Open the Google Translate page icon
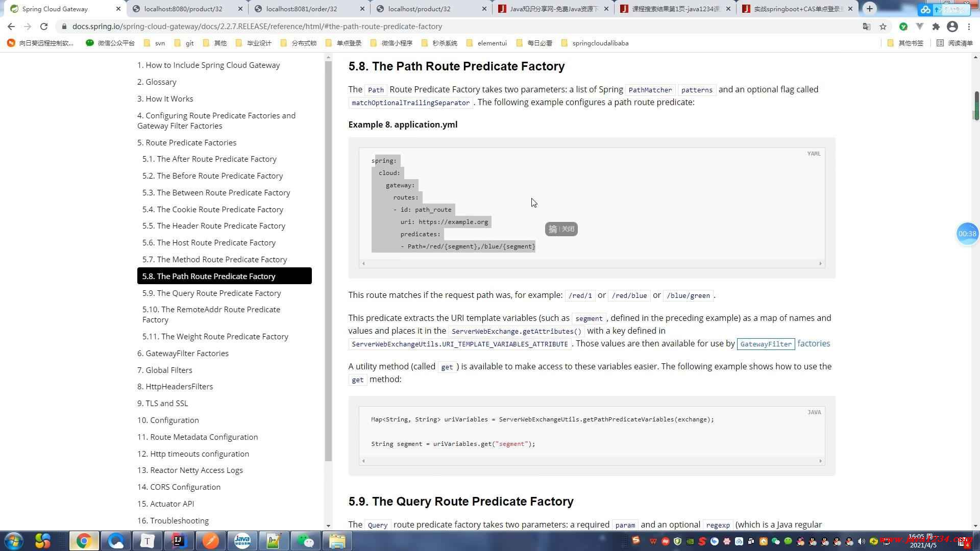 click(x=866, y=27)
